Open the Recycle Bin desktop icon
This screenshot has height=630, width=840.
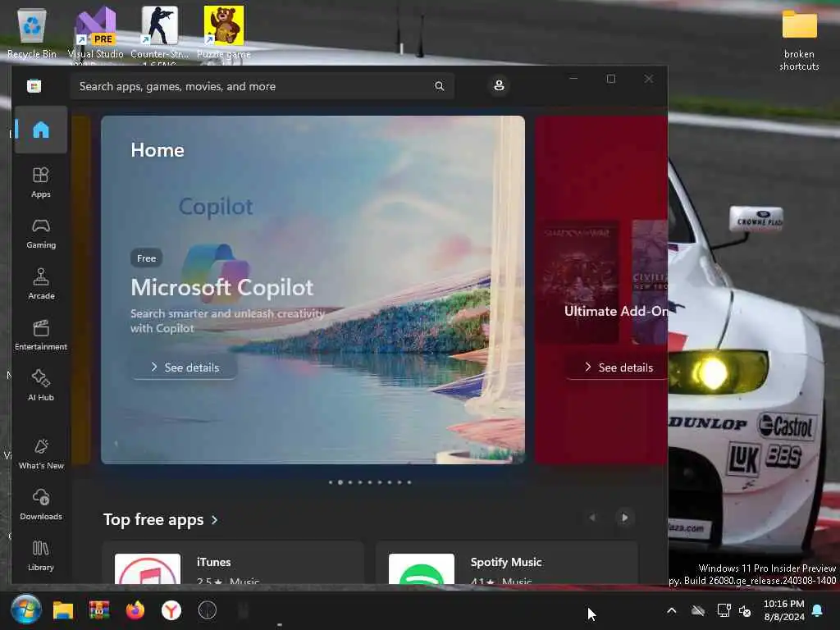[32, 33]
